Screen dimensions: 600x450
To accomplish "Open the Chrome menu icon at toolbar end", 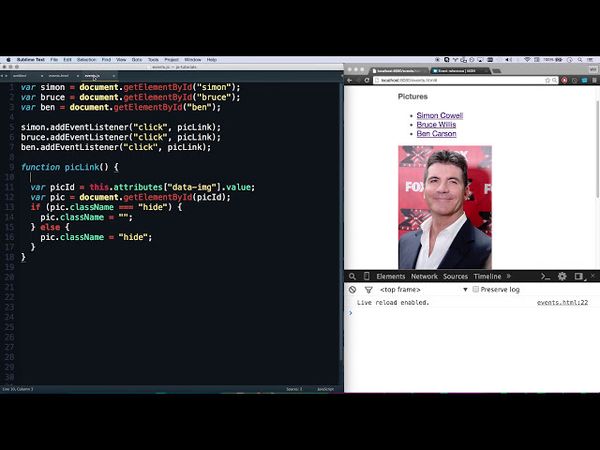I will [594, 80].
